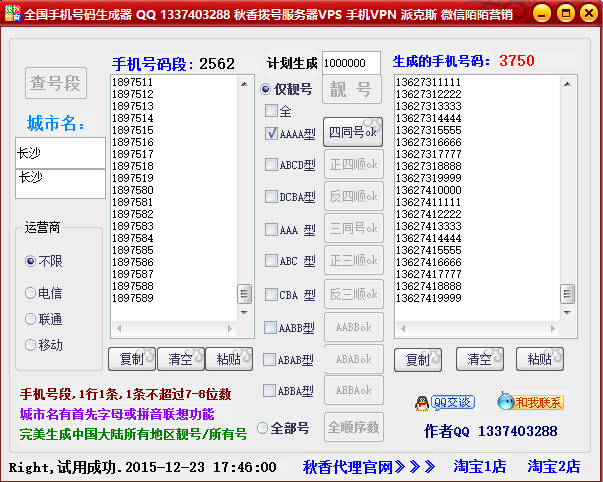
Task: Click generated list scroll up arrow
Action: (x=567, y=84)
